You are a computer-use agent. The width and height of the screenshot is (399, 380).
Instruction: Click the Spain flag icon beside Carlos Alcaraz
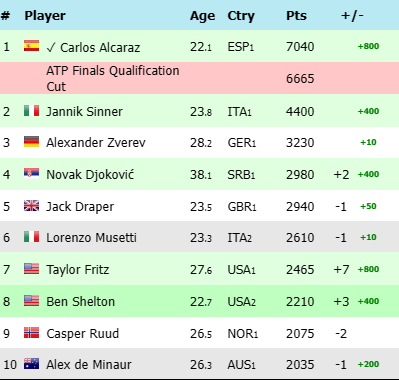(31, 46)
